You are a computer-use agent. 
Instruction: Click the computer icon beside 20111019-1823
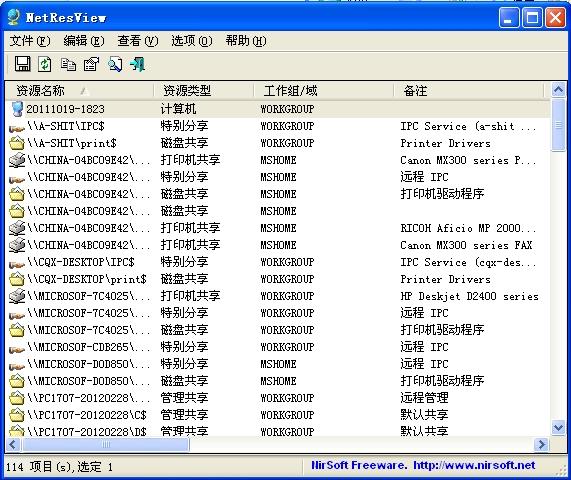(x=17, y=109)
